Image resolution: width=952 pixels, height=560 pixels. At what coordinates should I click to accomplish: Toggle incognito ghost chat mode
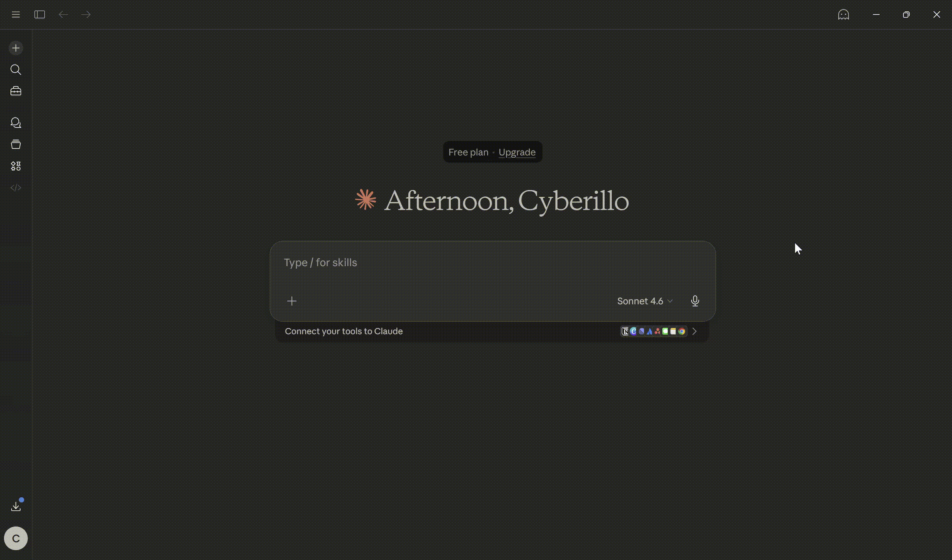(x=843, y=15)
